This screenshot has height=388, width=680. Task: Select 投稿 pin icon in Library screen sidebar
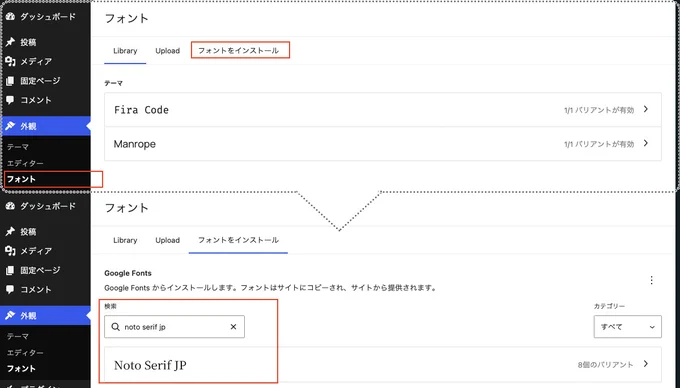[10, 42]
